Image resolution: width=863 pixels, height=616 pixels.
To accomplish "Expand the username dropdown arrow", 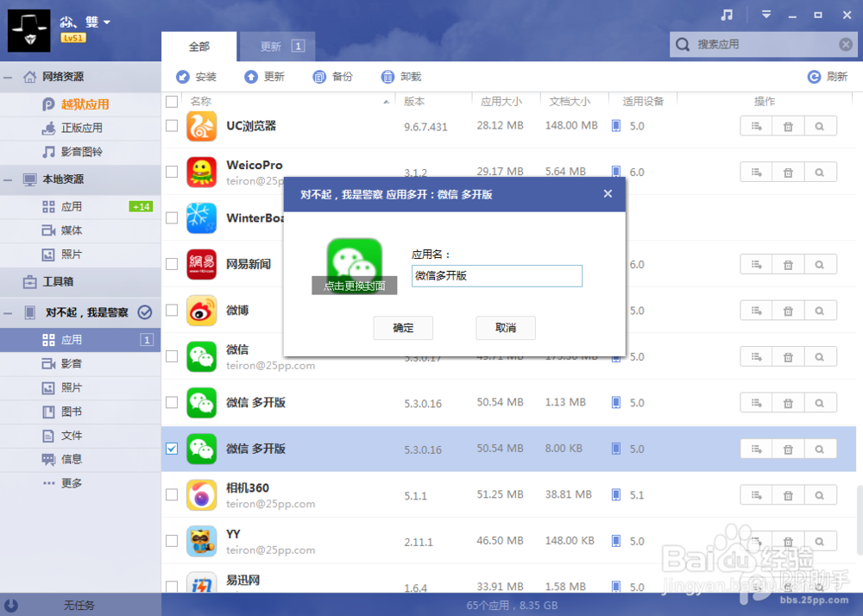I will 107,22.
